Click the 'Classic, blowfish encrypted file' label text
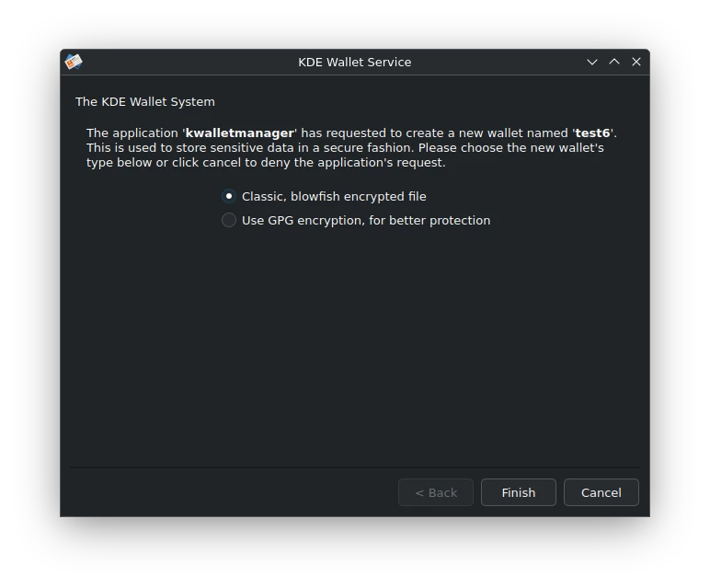The height and width of the screenshot is (588, 710). pyautogui.click(x=334, y=197)
